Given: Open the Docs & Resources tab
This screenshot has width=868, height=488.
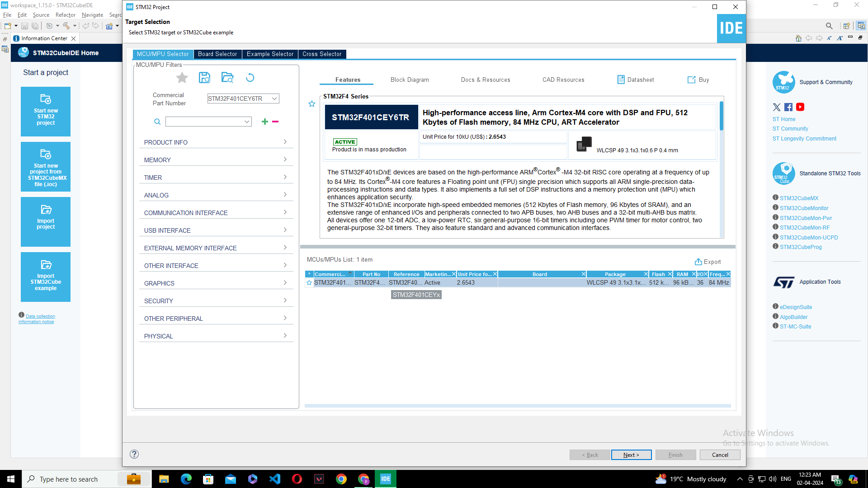Looking at the screenshot, I should click(x=486, y=80).
